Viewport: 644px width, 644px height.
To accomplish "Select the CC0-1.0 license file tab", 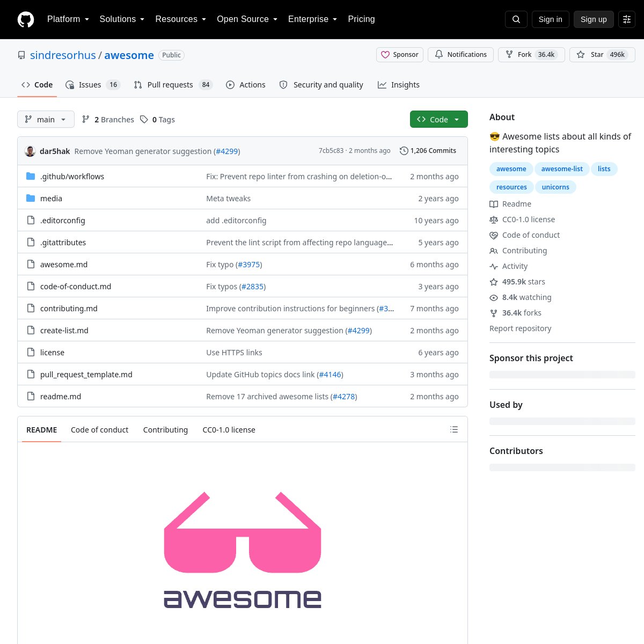I will [229, 430].
